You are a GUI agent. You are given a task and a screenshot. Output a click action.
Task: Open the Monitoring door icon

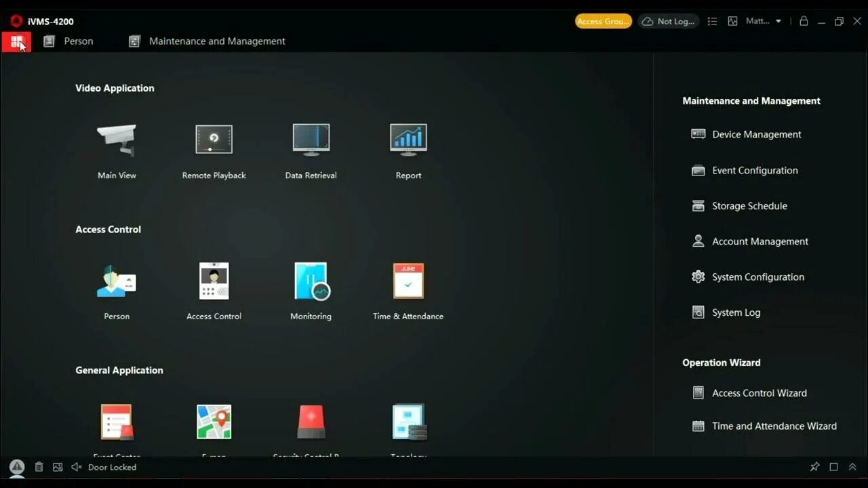click(x=311, y=281)
